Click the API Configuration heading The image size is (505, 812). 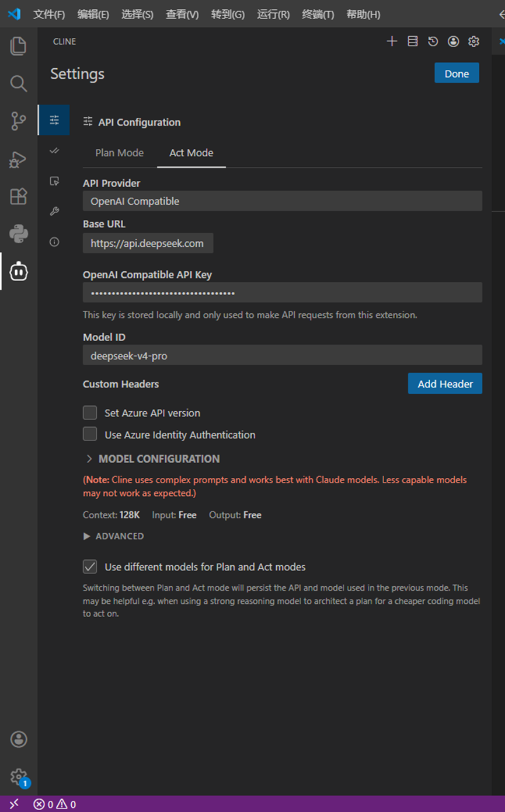click(139, 122)
